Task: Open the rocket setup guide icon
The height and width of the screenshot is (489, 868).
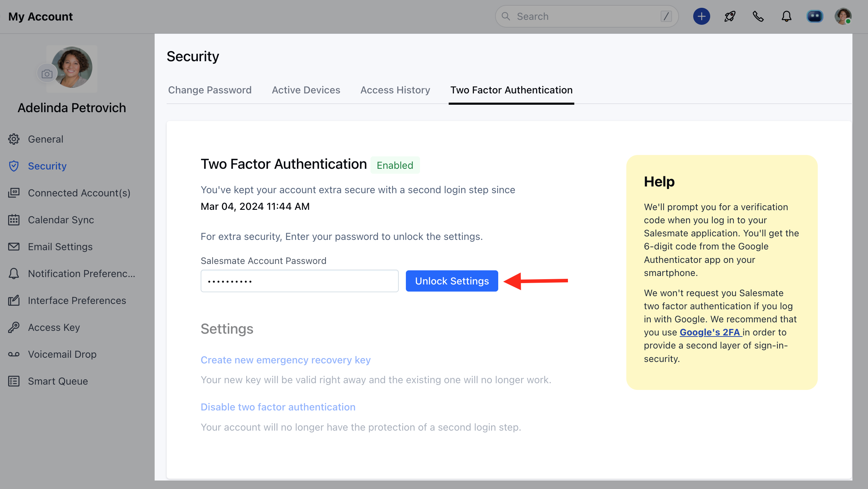Action: coord(730,16)
